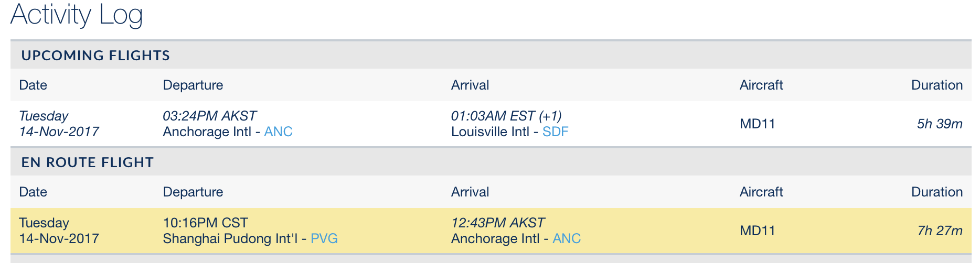Open the ANC link under Anchorage departure
The height and width of the screenshot is (263, 980).
tap(278, 131)
